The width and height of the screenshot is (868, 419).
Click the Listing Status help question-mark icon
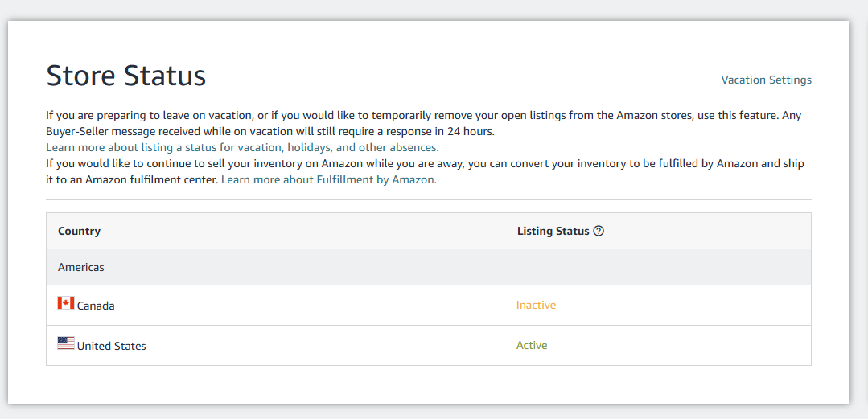[598, 232]
